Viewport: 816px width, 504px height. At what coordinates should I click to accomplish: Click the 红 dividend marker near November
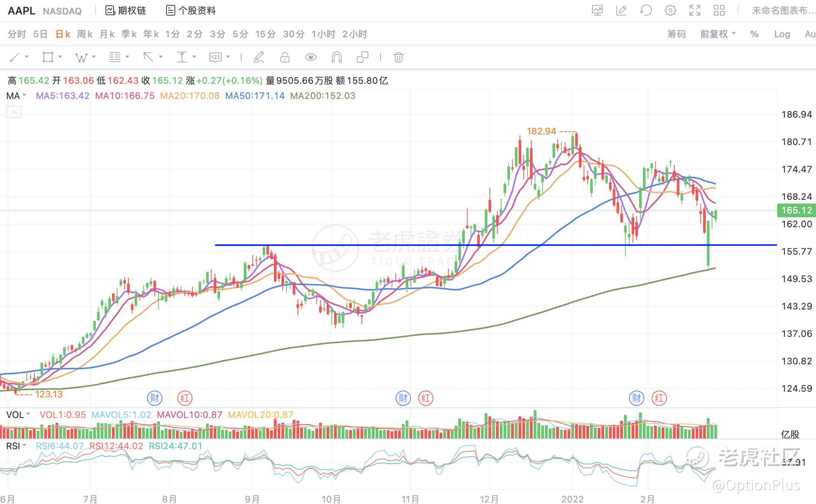(x=426, y=398)
